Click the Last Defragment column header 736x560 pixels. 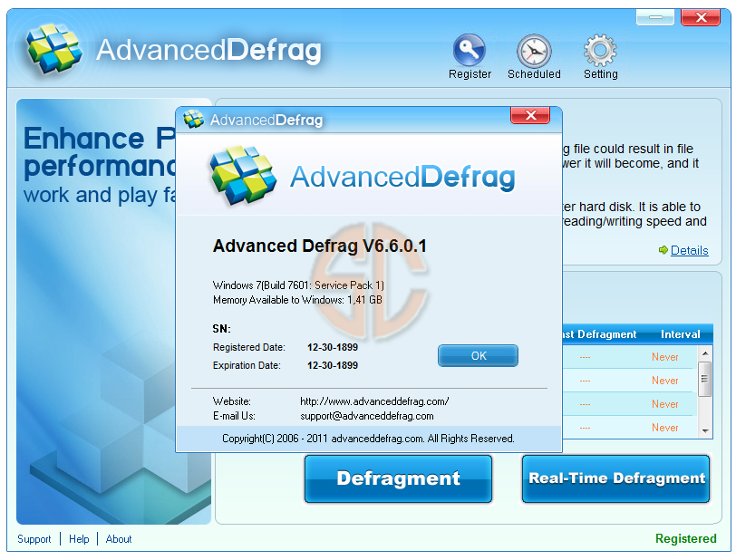(x=599, y=334)
